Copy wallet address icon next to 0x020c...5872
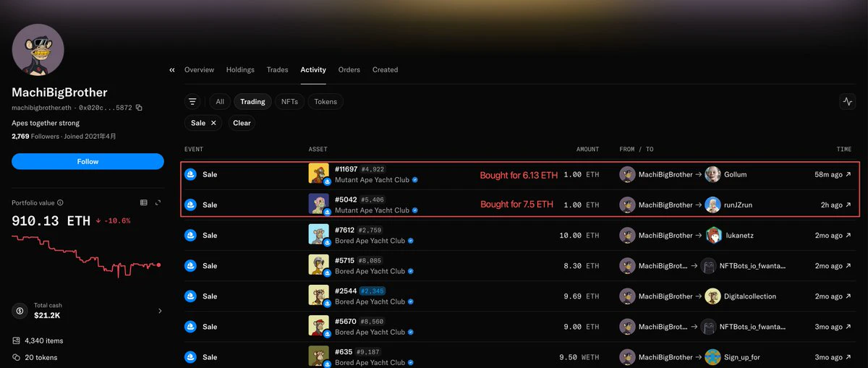The height and width of the screenshot is (368, 868). coord(139,108)
